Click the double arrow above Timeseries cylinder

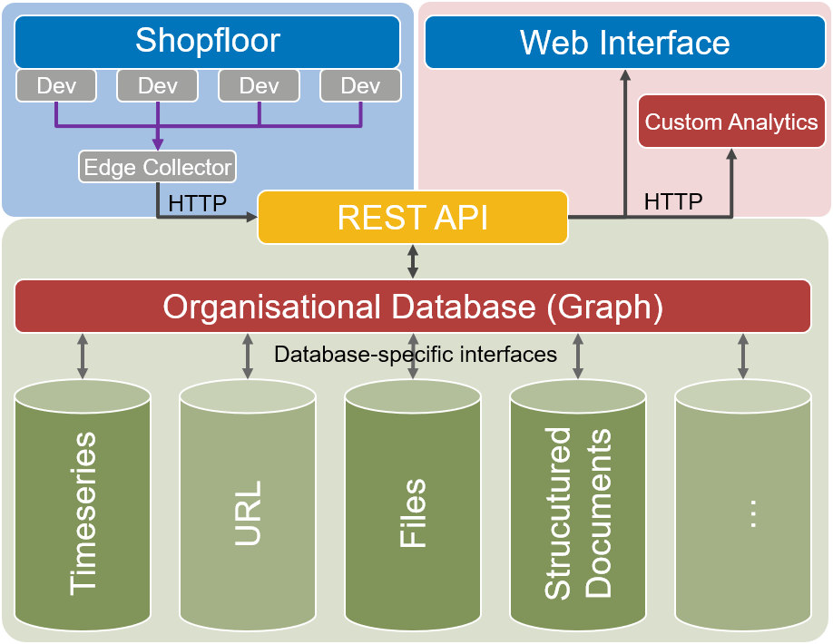[83, 356]
